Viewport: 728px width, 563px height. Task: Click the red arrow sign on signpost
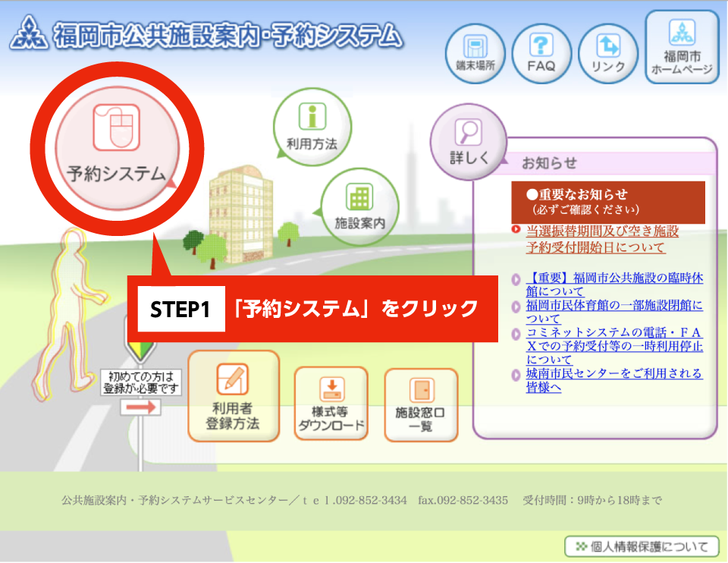click(141, 407)
